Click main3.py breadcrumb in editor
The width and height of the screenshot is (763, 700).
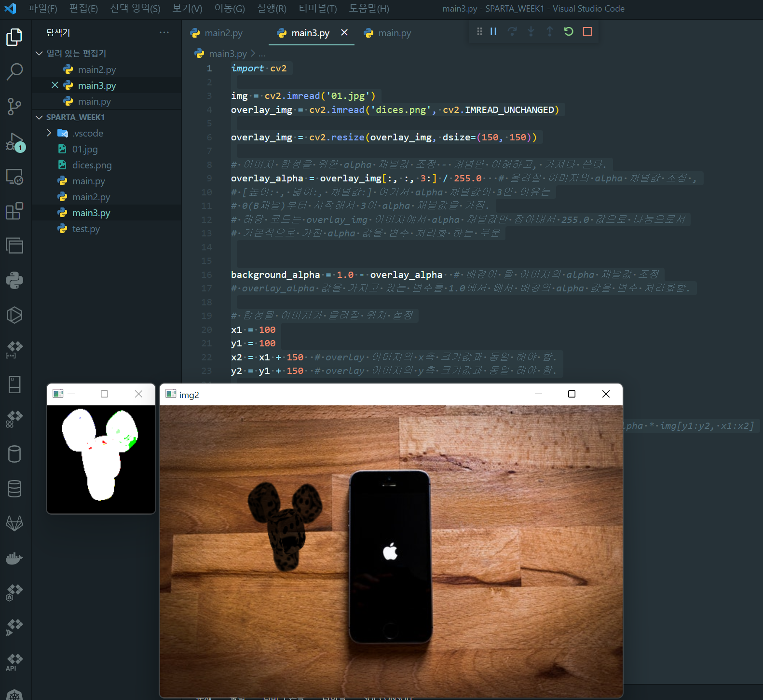228,54
